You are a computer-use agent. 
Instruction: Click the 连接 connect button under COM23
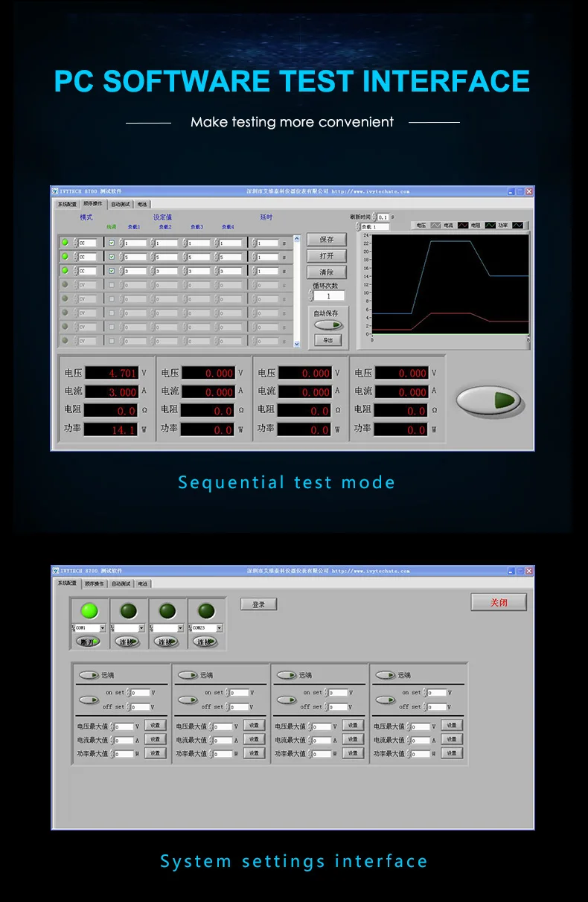[205, 642]
